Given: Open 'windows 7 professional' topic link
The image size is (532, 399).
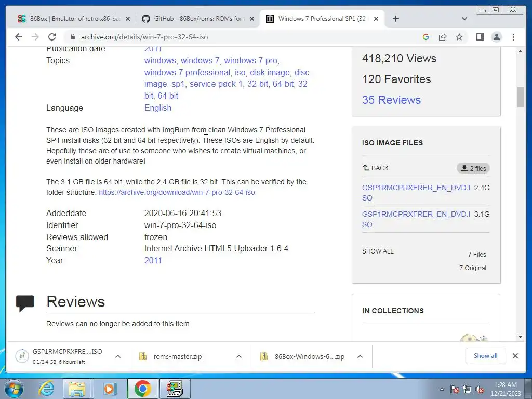Looking at the screenshot, I should tap(187, 72).
